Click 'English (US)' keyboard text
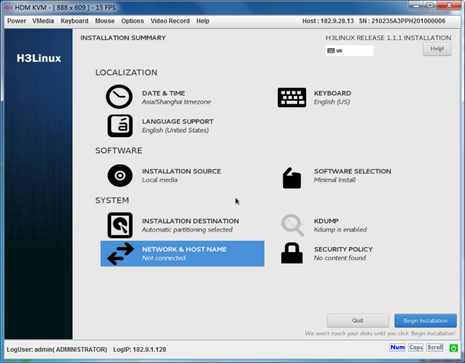The image size is (465, 363). 332,102
